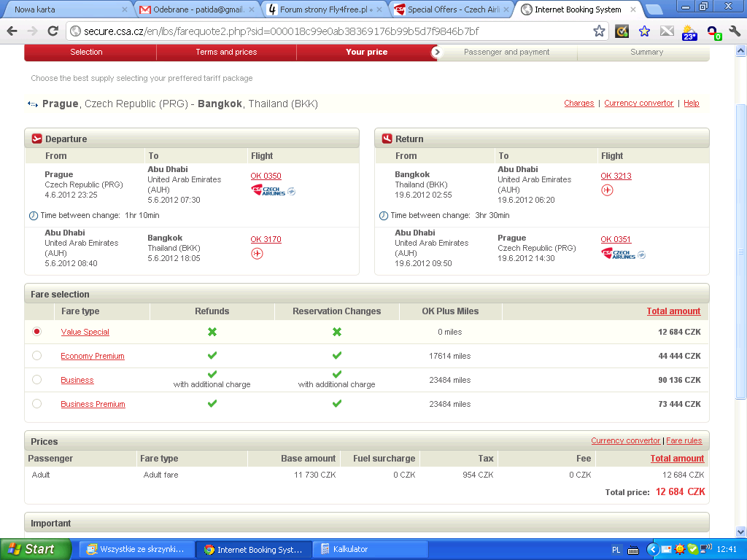Click the keyboard icon in the taskbar
Viewport: 747px width, 560px height.
[x=633, y=550]
